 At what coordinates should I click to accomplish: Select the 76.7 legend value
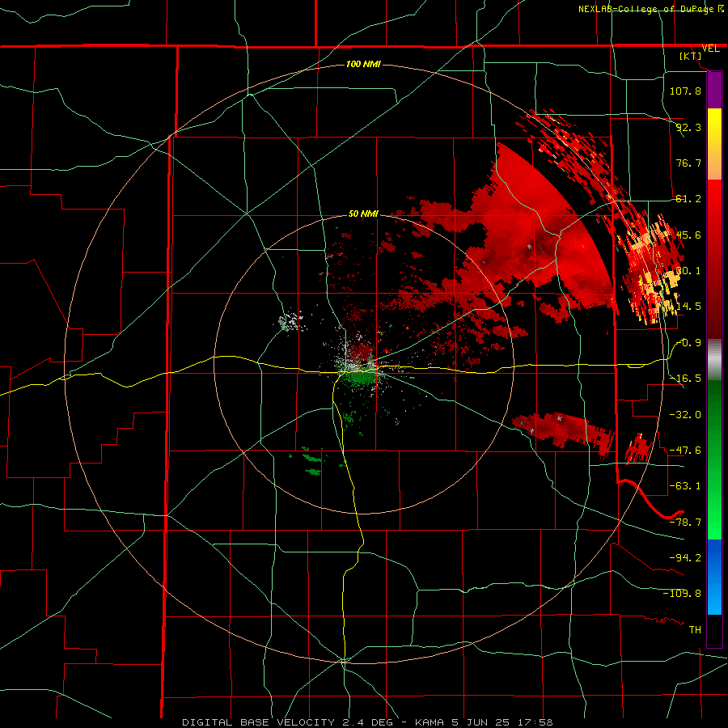[x=688, y=163]
